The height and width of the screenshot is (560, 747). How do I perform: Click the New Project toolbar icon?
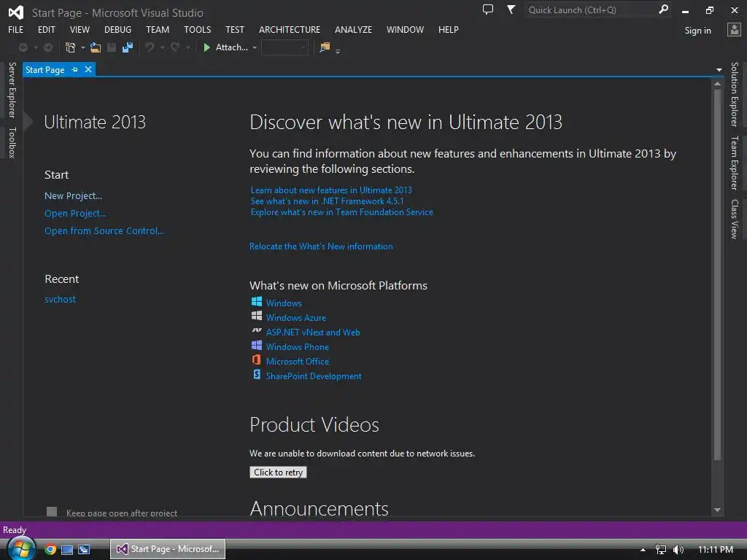pos(71,47)
